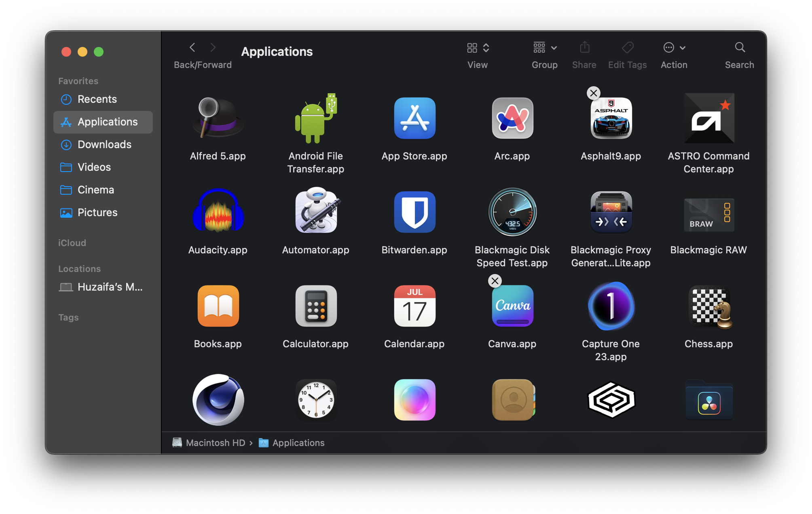This screenshot has height=514, width=812.
Task: Click the Search toolbar button
Action: coord(740,48)
